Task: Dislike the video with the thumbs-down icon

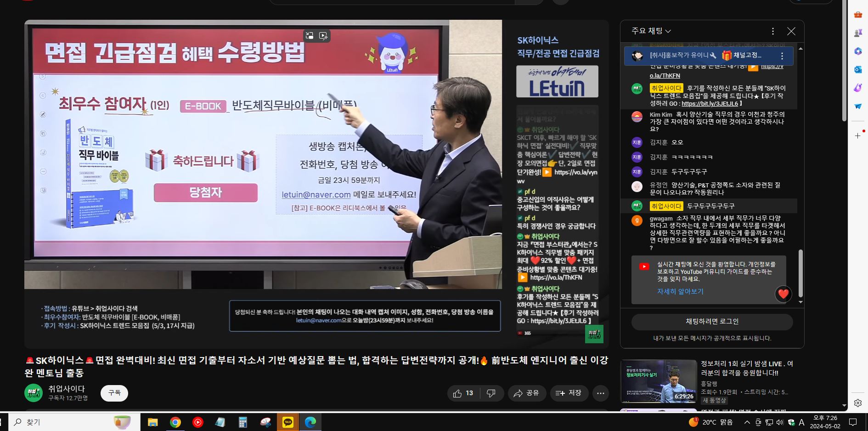Action: pyautogui.click(x=491, y=393)
